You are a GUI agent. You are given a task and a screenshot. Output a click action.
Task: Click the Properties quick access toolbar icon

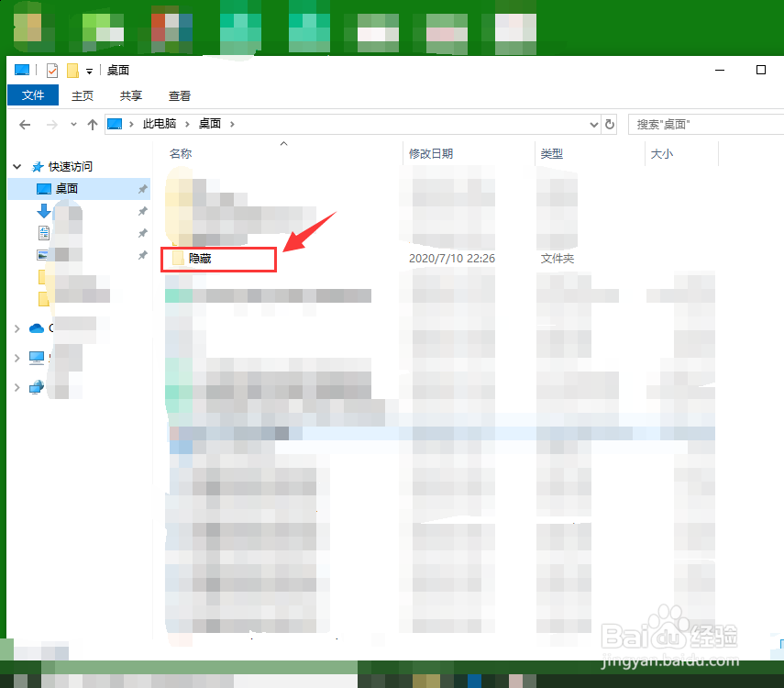point(52,71)
